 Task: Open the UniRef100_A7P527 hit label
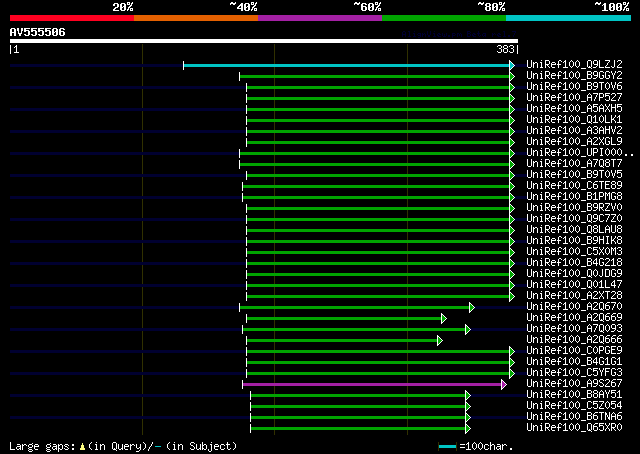(574, 98)
